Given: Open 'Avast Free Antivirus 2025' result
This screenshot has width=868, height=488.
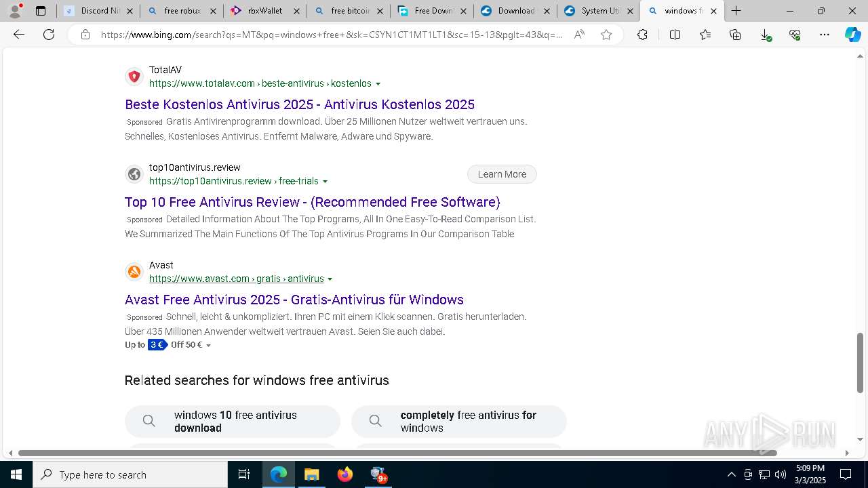Looking at the screenshot, I should pos(294,300).
